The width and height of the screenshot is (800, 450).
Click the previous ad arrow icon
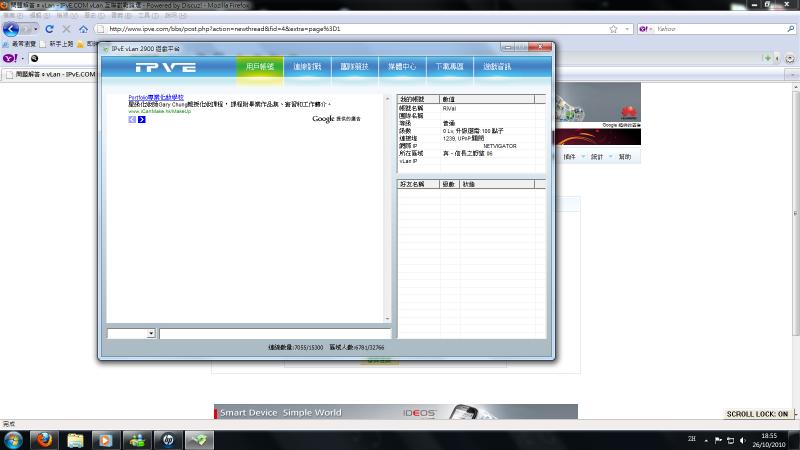pyautogui.click(x=132, y=119)
